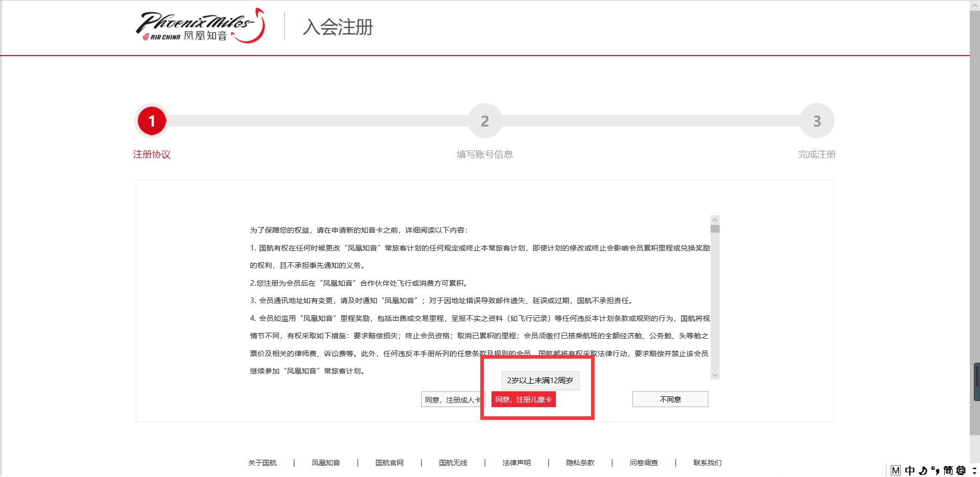Click the 完成注册 step label
The height and width of the screenshot is (477, 980).
point(817,154)
